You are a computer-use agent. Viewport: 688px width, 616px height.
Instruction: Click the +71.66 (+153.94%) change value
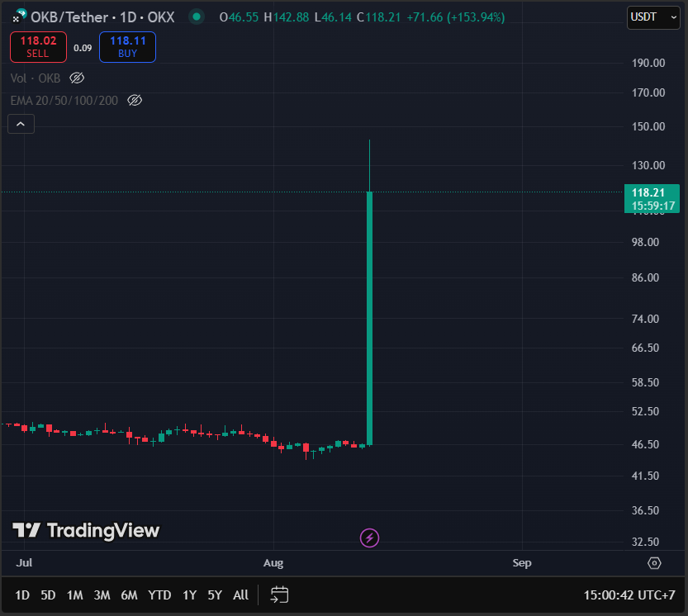(x=456, y=17)
